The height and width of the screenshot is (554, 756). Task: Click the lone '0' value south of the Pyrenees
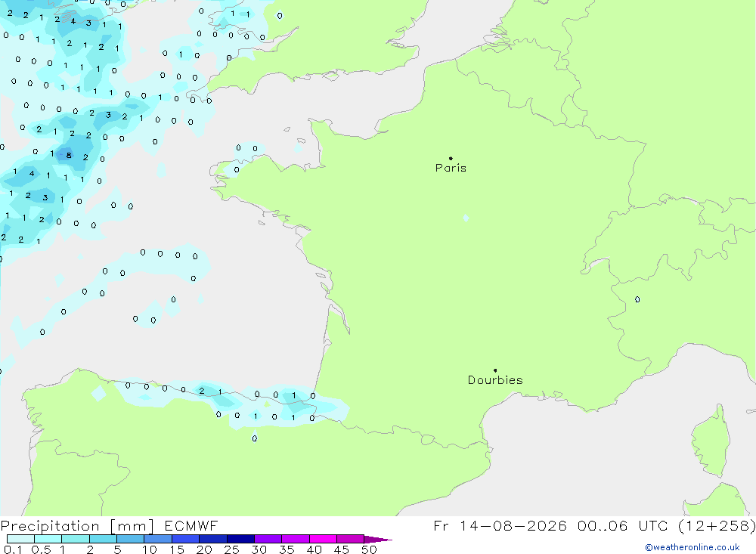click(255, 438)
